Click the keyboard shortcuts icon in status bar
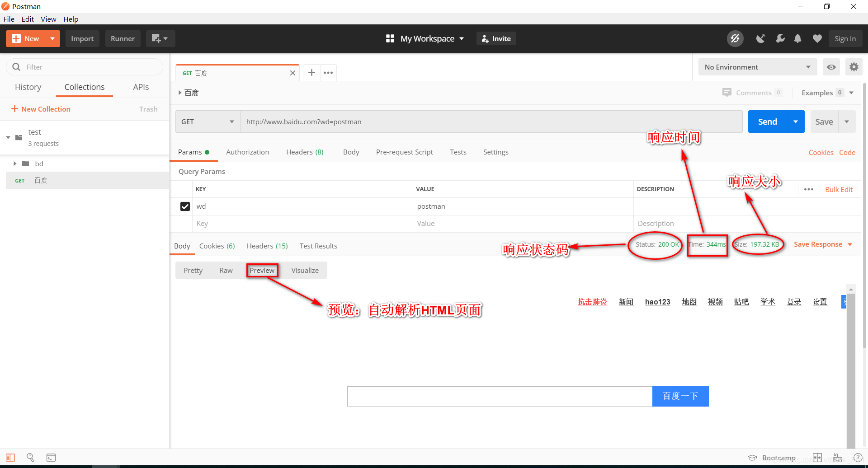 (x=838, y=458)
